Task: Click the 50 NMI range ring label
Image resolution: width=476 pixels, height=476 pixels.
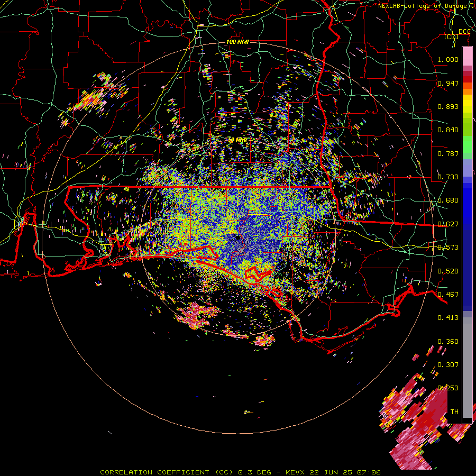Action: pos(237,140)
